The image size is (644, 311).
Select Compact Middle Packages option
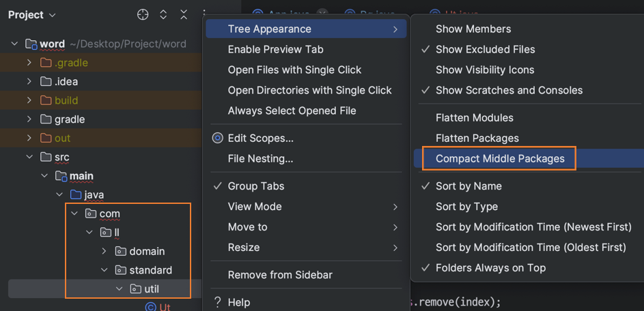point(500,159)
